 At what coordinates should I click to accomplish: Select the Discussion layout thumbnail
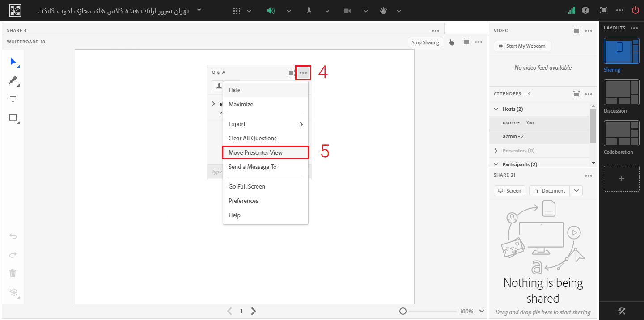click(x=621, y=93)
